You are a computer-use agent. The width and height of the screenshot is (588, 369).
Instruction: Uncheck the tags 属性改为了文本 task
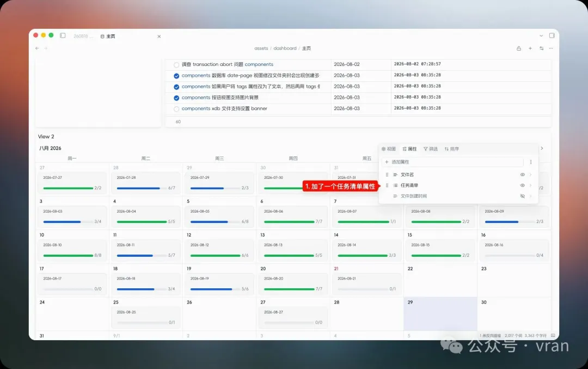[176, 87]
